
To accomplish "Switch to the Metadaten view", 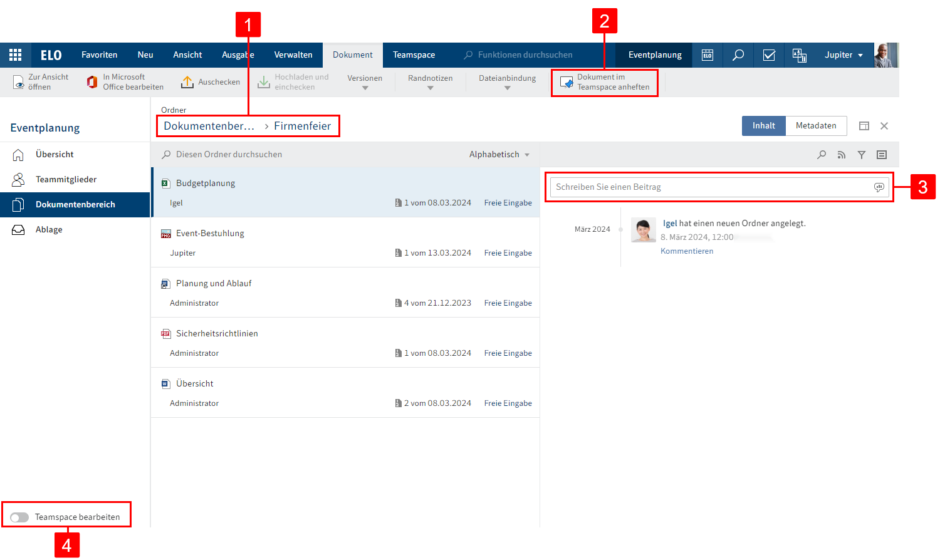I will [815, 126].
